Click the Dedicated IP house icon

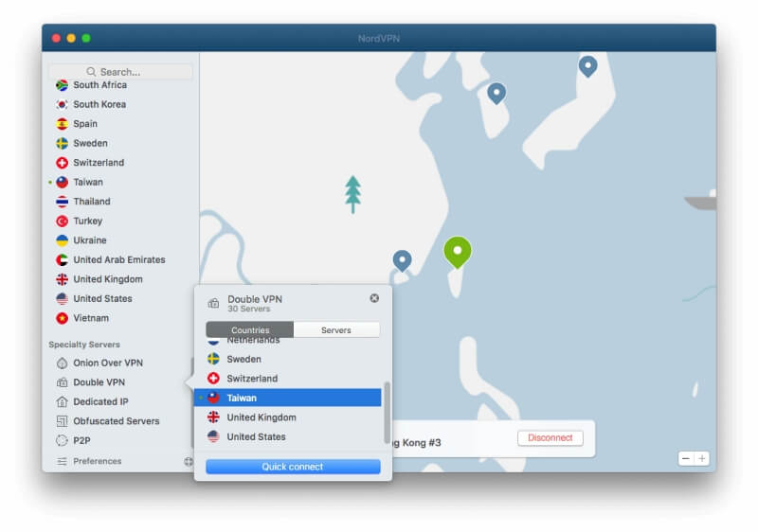tap(62, 402)
